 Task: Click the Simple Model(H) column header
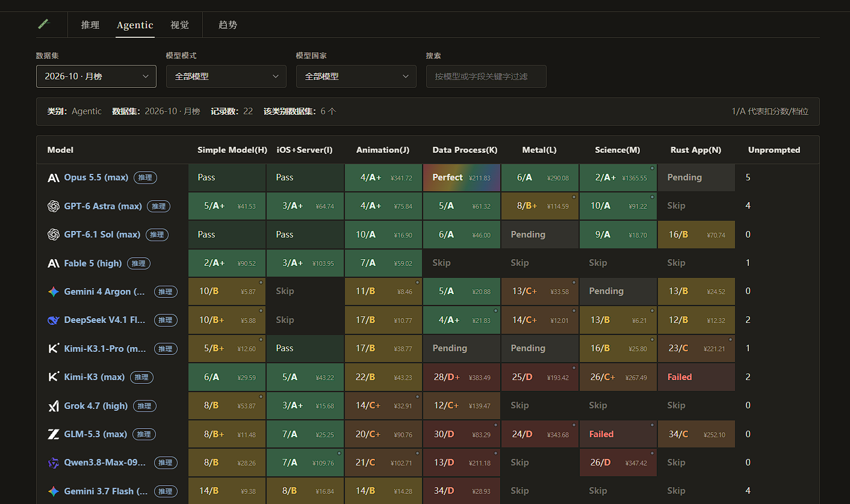click(x=232, y=150)
